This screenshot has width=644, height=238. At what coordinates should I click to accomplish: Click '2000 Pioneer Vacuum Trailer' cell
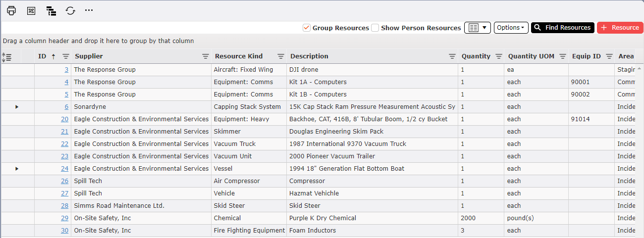372,156
